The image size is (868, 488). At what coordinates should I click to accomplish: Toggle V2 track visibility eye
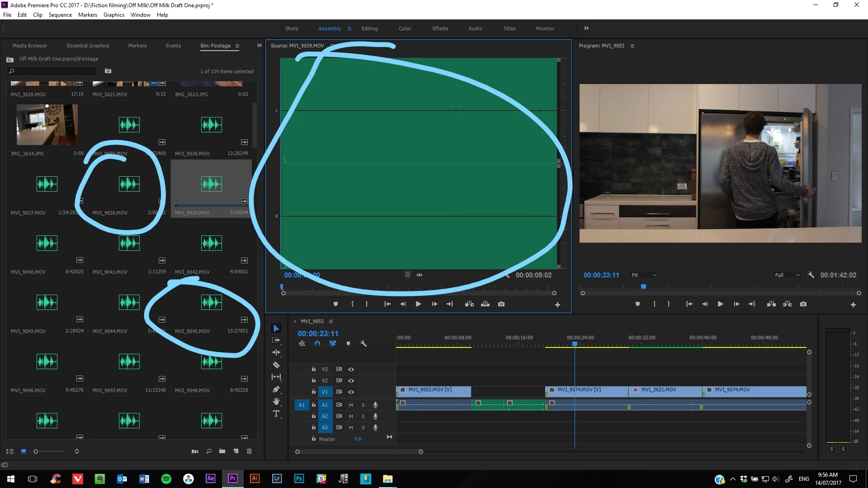[x=351, y=380]
